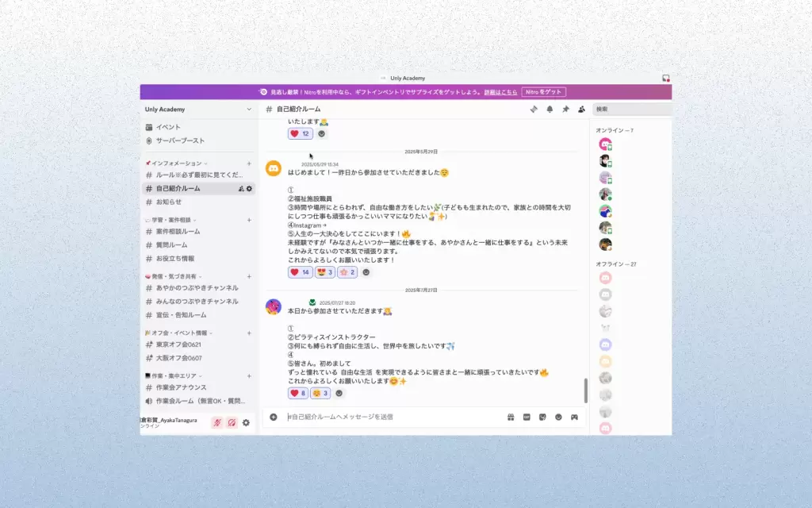The height and width of the screenshot is (508, 812).
Task: Open the あやかのつぶやきチャンネル channel
Action: (x=197, y=288)
